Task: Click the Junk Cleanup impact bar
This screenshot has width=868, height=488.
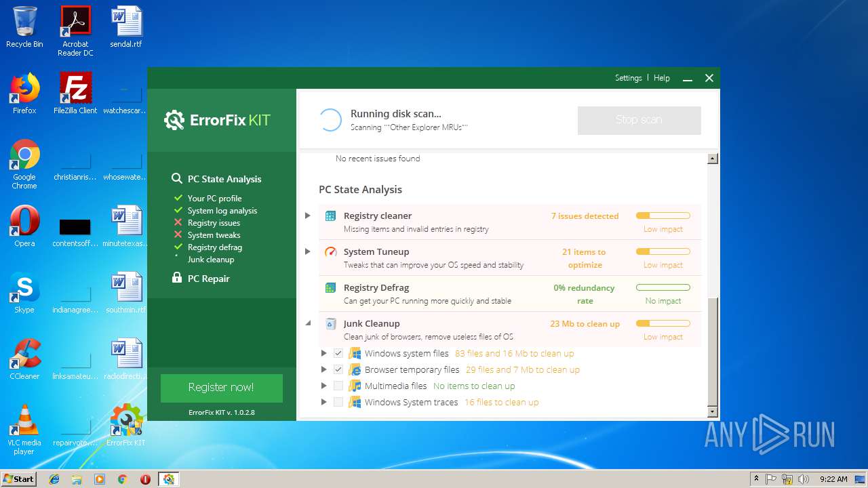Action: coord(663,323)
